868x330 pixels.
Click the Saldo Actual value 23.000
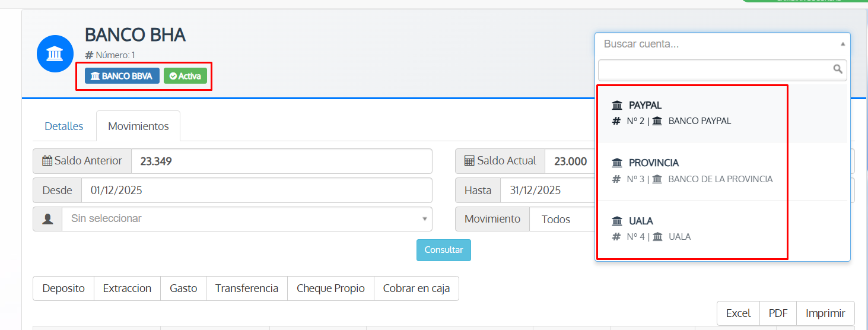570,161
